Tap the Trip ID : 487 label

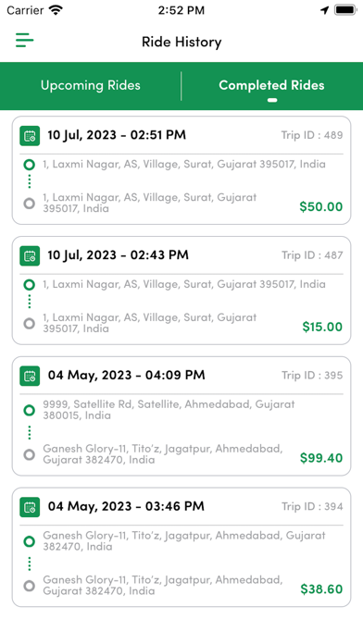312,255
